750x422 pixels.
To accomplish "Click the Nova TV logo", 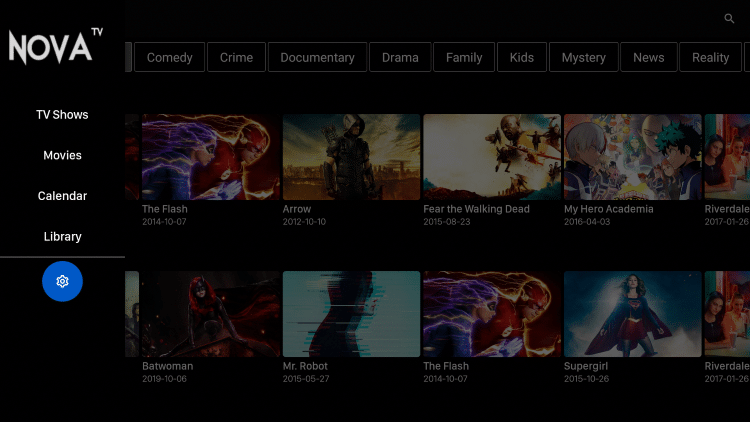I will 55,46.
